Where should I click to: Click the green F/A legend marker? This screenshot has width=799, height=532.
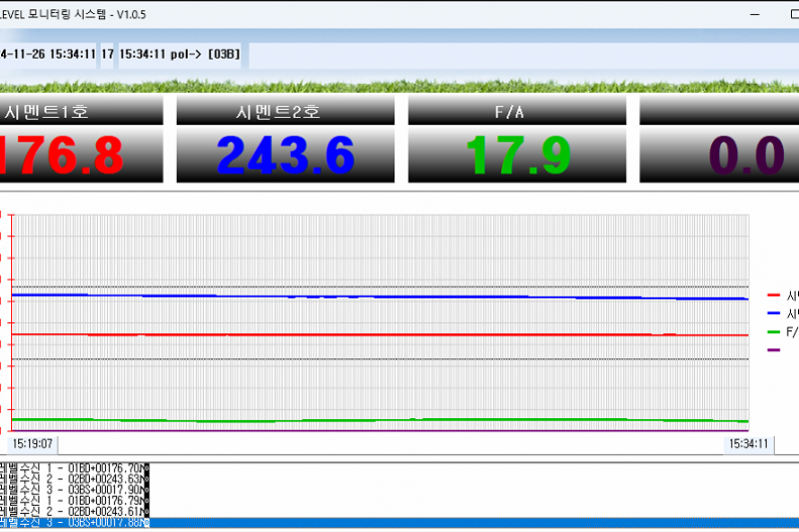tap(773, 331)
